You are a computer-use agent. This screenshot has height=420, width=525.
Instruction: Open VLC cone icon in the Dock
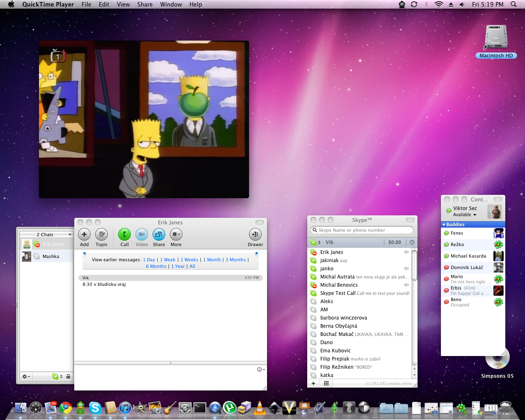[x=260, y=408]
